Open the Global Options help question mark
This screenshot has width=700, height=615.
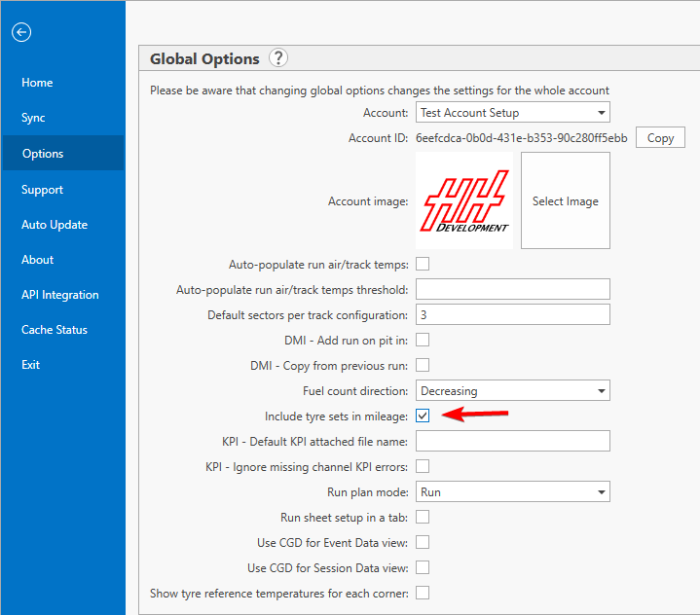(278, 58)
